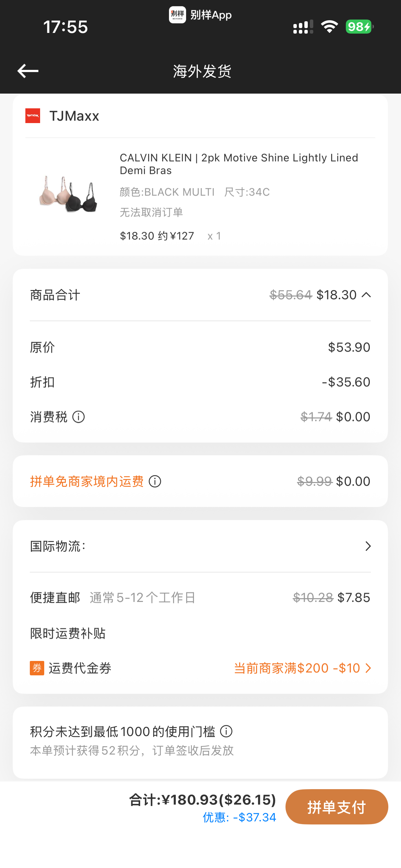Tap the info icon next to 拼单免商家境内运费
Screen dimensions: 401x868
[x=155, y=481]
